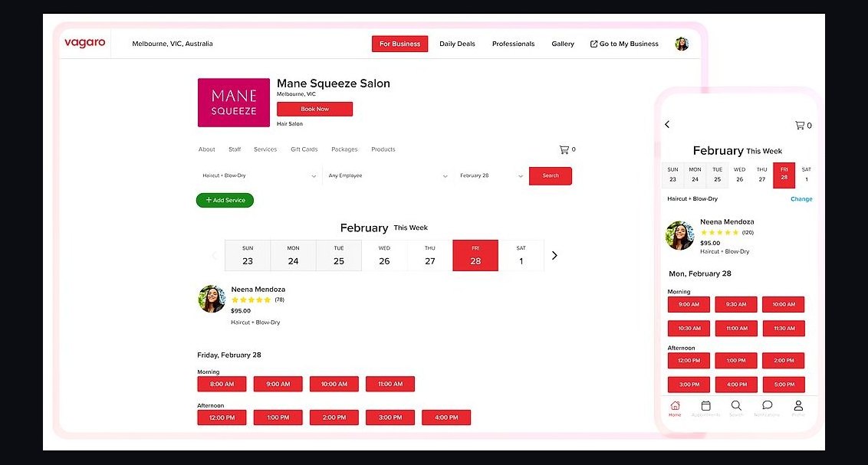This screenshot has width=868, height=465.
Task: Open the About tab
Action: click(206, 149)
